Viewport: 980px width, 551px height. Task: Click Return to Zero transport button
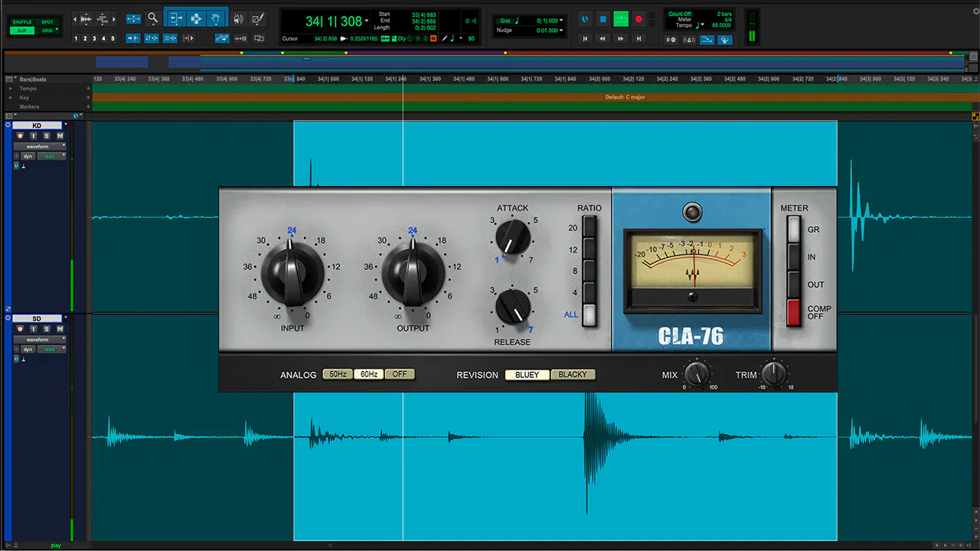click(x=585, y=38)
